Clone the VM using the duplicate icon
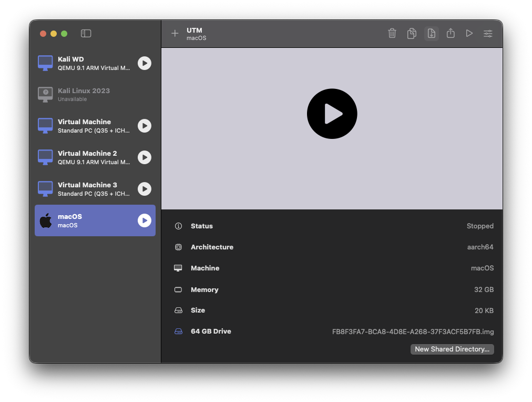 pyautogui.click(x=412, y=34)
